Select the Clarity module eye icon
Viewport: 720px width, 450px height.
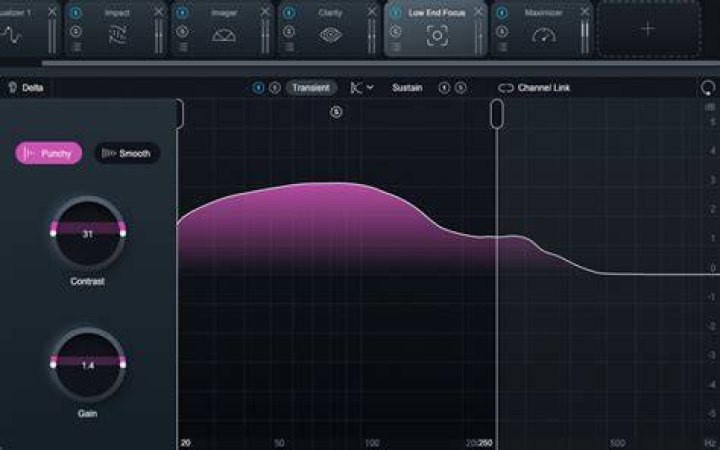click(331, 35)
